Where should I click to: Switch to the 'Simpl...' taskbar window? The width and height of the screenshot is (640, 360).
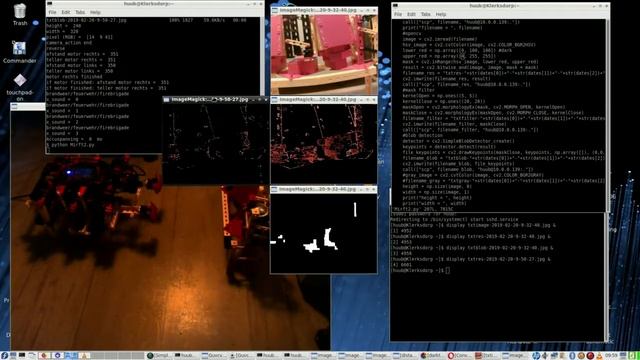pyautogui.click(x=160, y=356)
